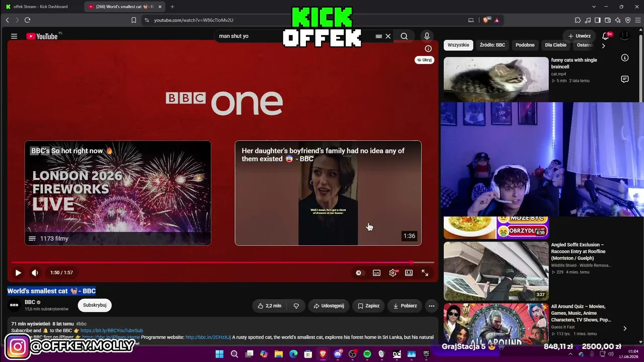
Task: Open the Windows Start menu
Action: 219,354
